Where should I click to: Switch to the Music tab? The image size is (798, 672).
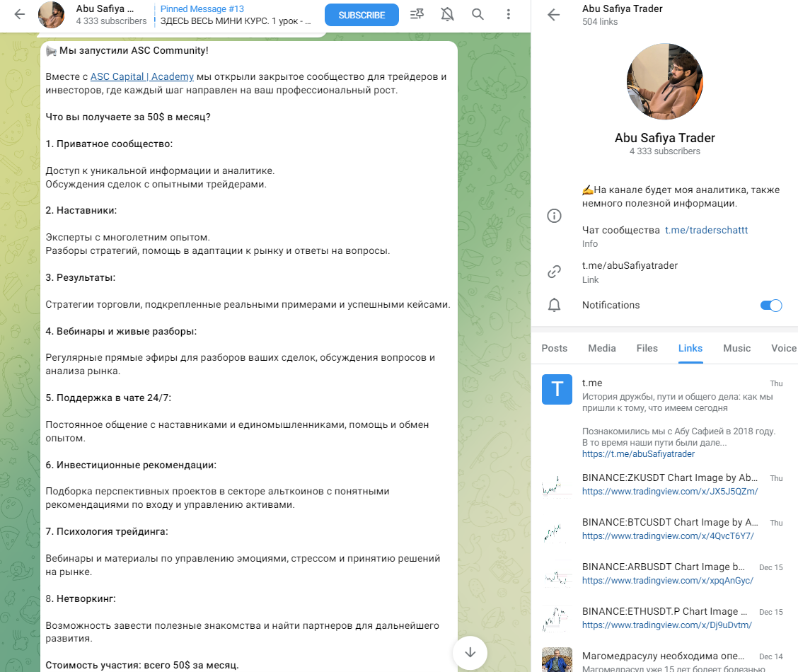pos(737,348)
